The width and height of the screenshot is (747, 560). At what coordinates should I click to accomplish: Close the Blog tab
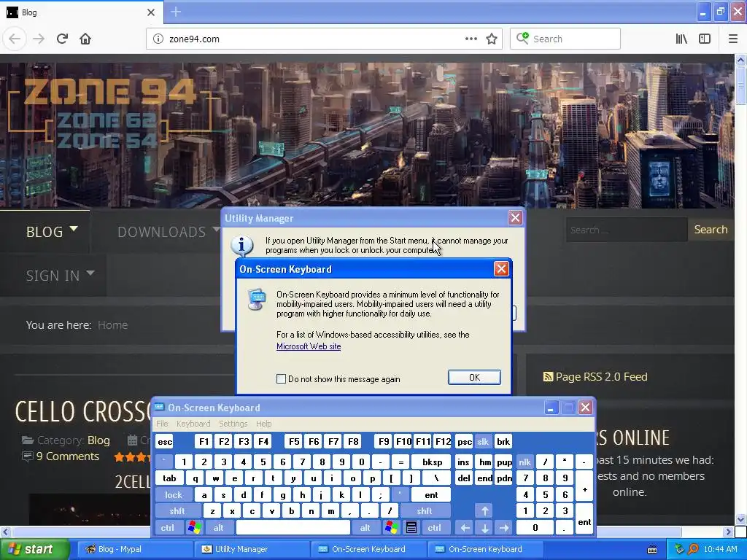[x=151, y=12]
